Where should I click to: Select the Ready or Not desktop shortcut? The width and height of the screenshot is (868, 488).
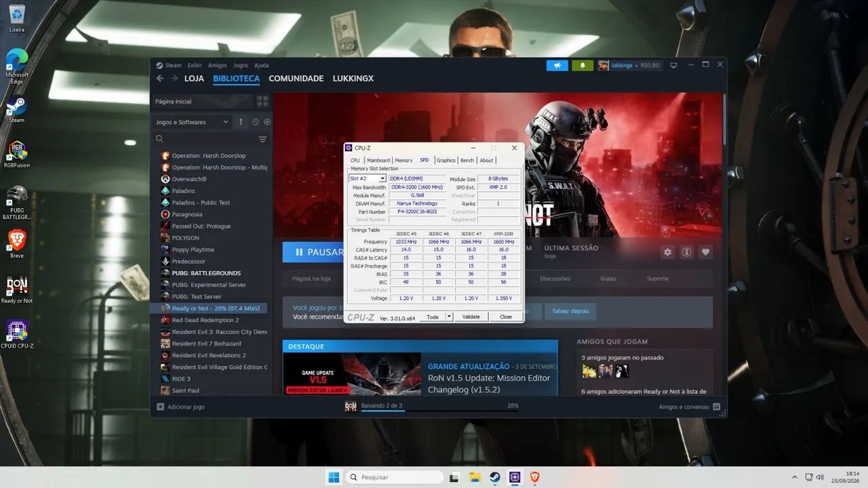[17, 289]
